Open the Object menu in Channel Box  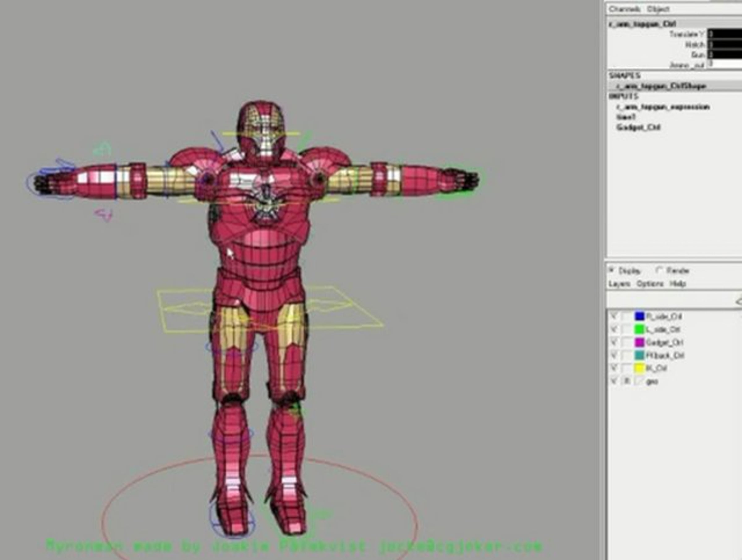point(658,9)
